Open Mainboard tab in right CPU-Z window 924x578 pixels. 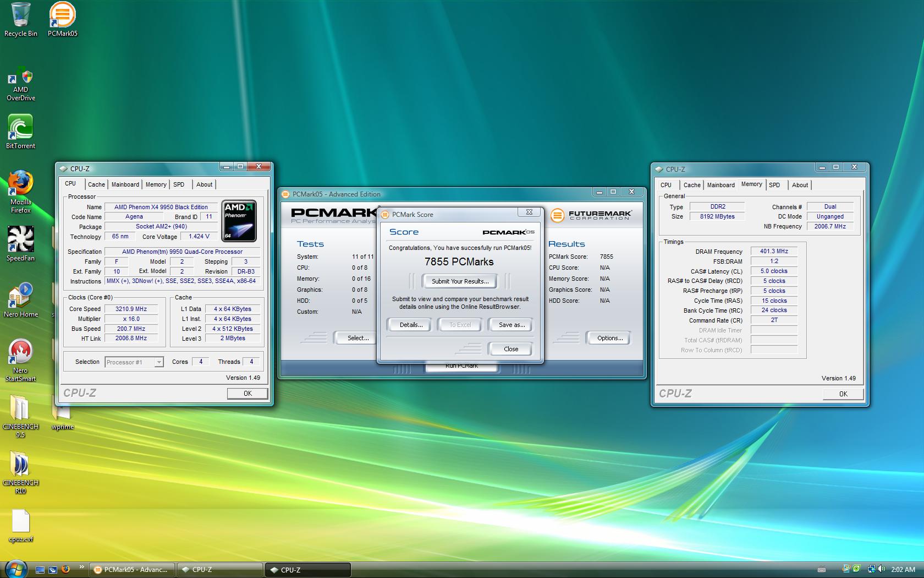[721, 185]
